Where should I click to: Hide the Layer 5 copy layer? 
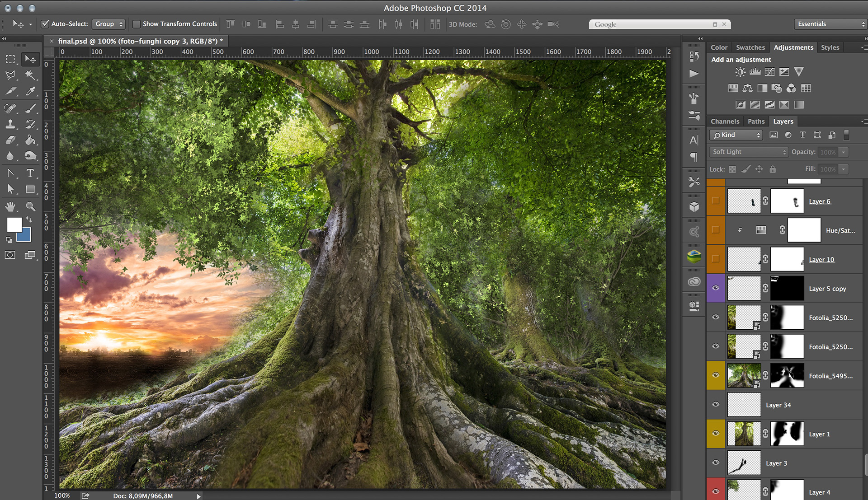pos(715,288)
